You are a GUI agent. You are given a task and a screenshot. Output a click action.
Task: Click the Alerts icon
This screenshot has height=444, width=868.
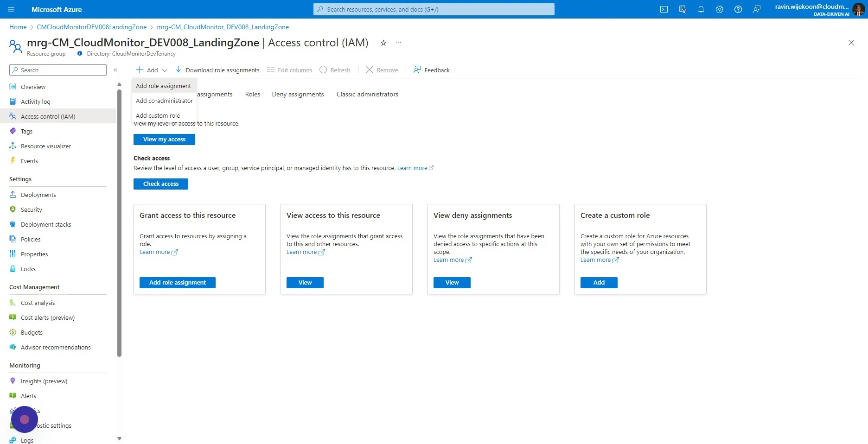(13, 396)
